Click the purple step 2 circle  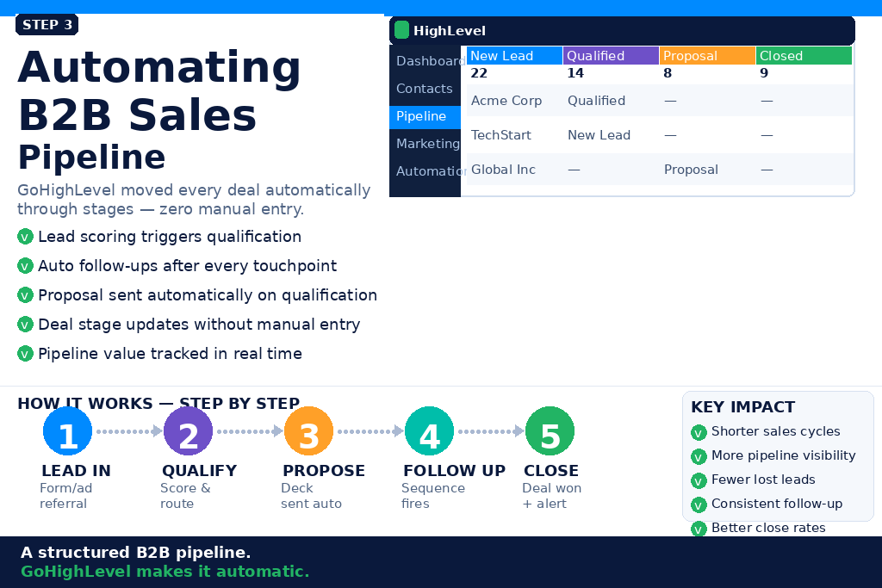click(x=188, y=431)
